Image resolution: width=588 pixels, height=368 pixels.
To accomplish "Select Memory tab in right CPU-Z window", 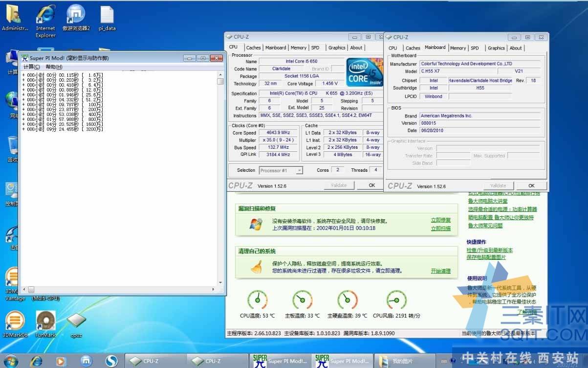I will coord(458,48).
